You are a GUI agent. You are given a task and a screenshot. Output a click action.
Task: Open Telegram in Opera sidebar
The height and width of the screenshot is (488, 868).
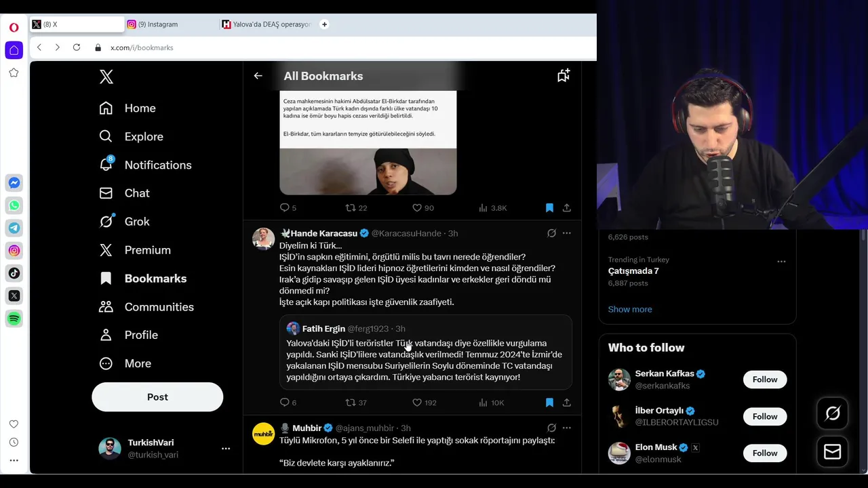pos(14,228)
